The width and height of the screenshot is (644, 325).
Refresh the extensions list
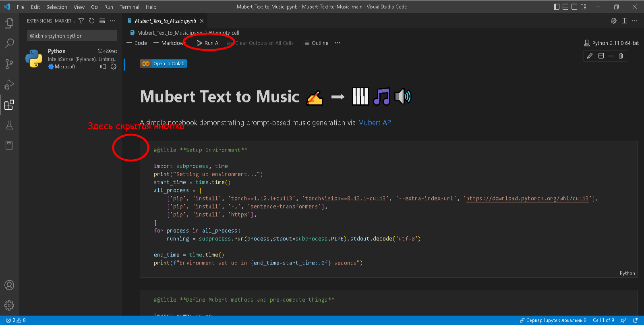click(92, 21)
